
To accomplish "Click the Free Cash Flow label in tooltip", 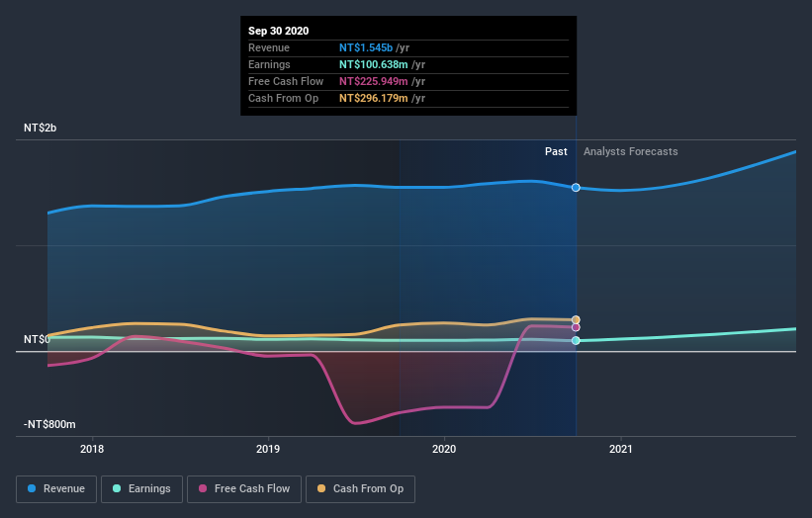I will pos(286,81).
